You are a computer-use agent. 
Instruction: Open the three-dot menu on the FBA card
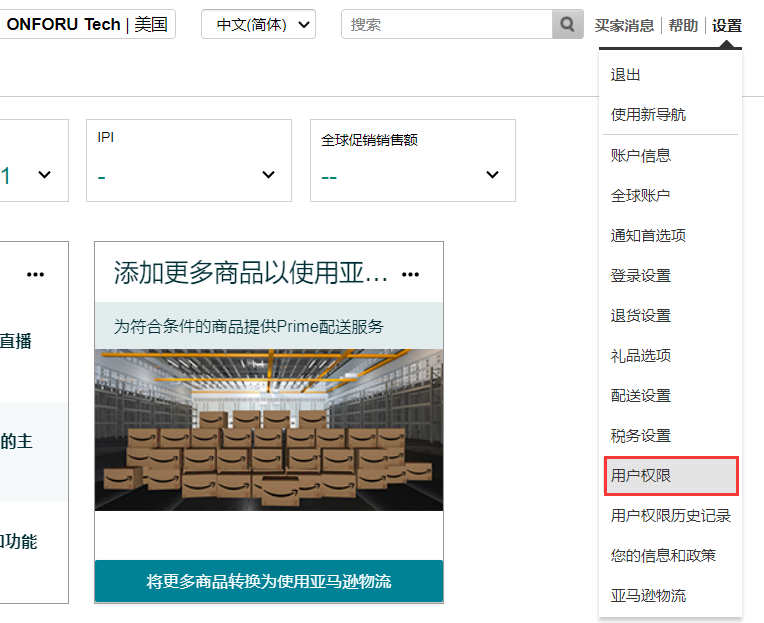coord(410,275)
